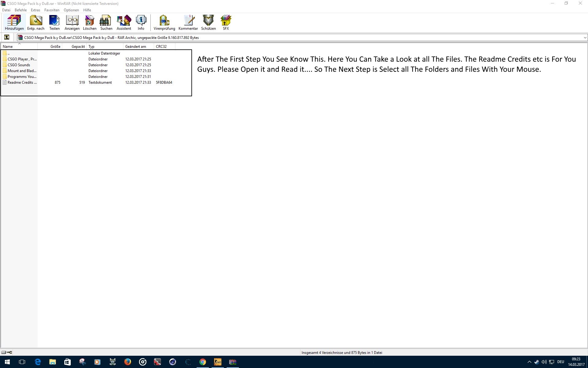This screenshot has height=368, width=588.
Task: Sort by Gepackt column header
Action: pos(74,47)
